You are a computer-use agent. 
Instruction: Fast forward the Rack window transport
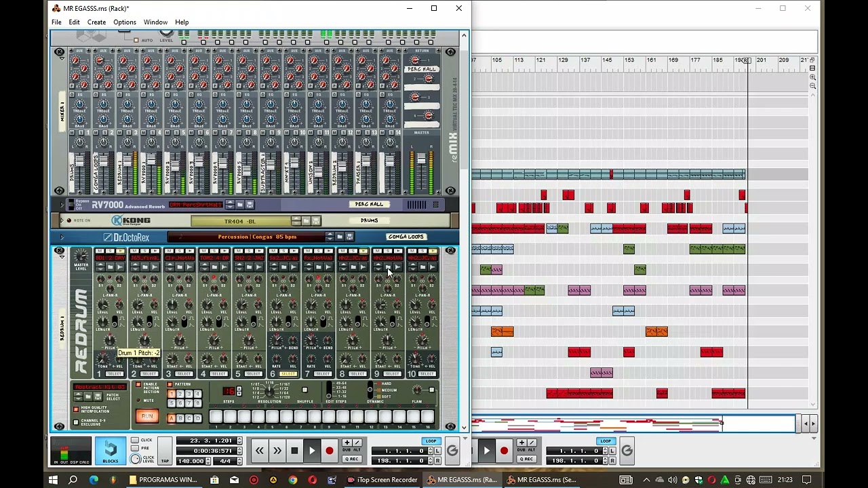click(x=277, y=451)
